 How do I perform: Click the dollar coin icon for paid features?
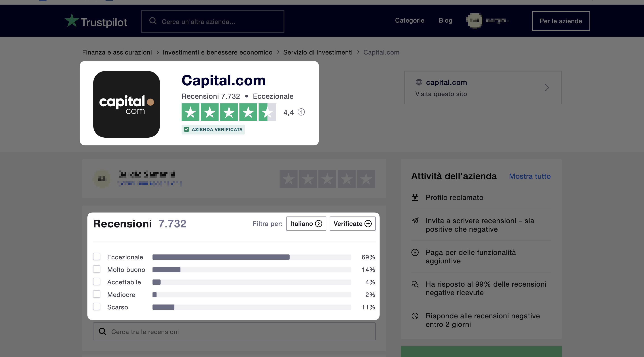[x=415, y=252]
